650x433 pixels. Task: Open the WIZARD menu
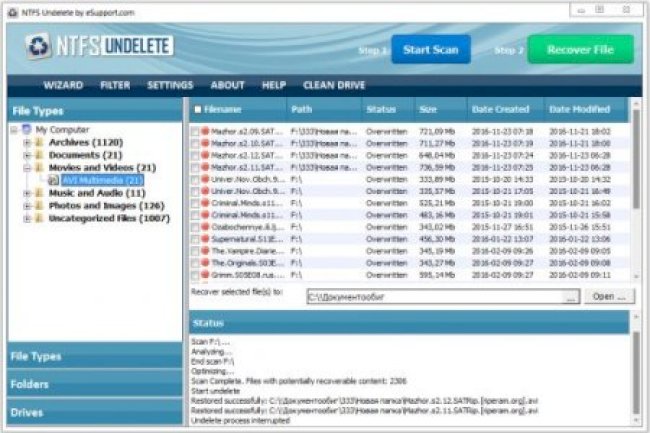[63, 85]
